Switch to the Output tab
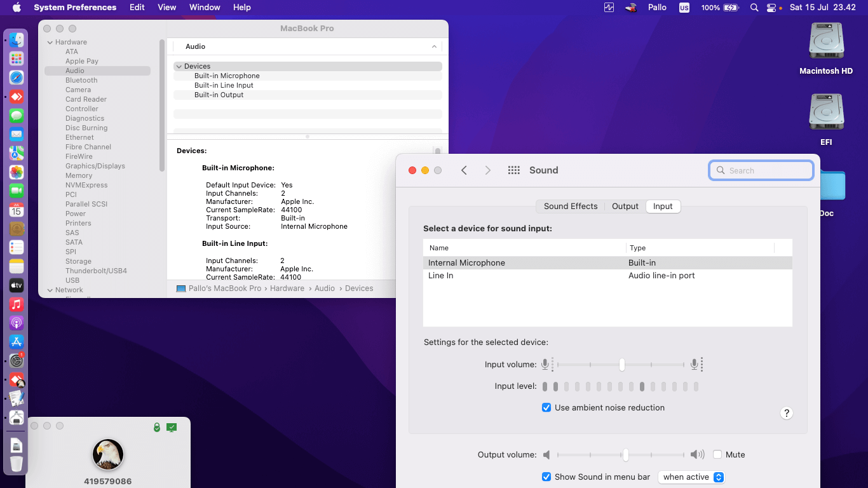Viewport: 868px width, 488px height. 625,207
